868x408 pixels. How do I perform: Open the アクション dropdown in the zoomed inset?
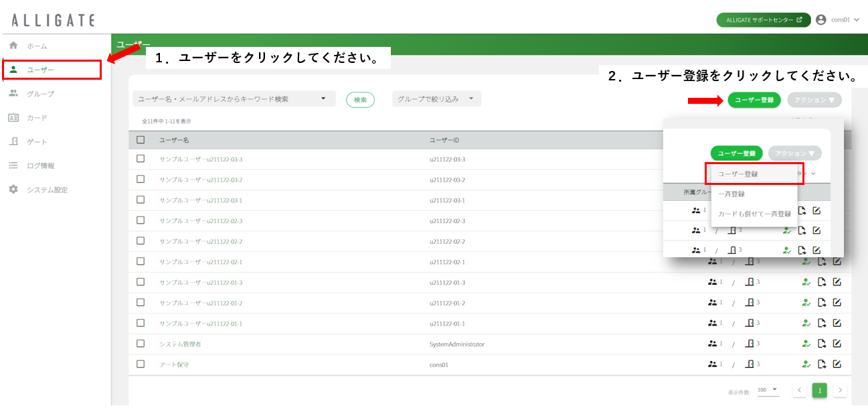click(x=795, y=153)
